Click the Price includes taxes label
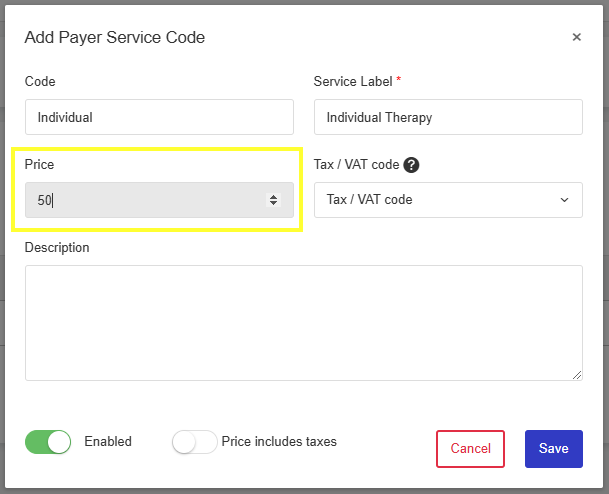 pos(279,442)
